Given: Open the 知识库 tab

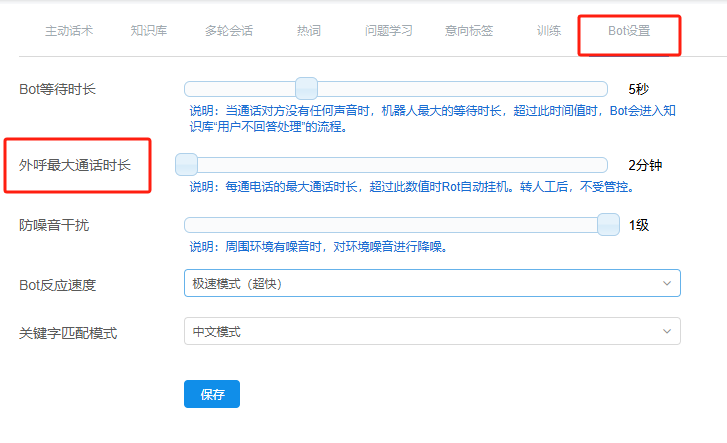Looking at the screenshot, I should (149, 31).
